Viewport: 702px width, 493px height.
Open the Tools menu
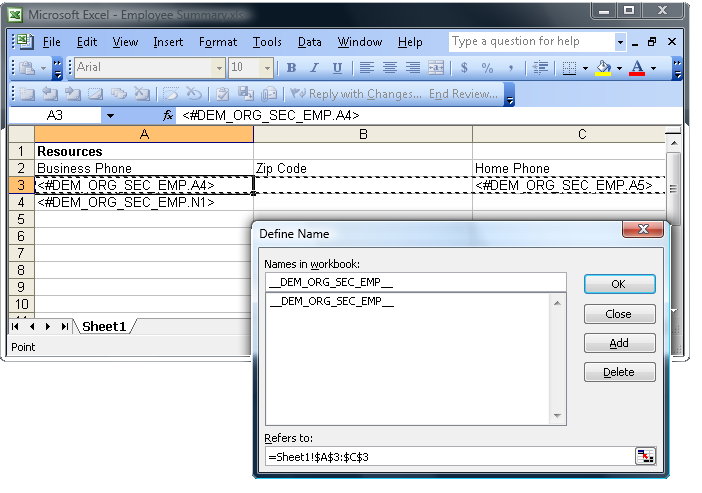267,42
